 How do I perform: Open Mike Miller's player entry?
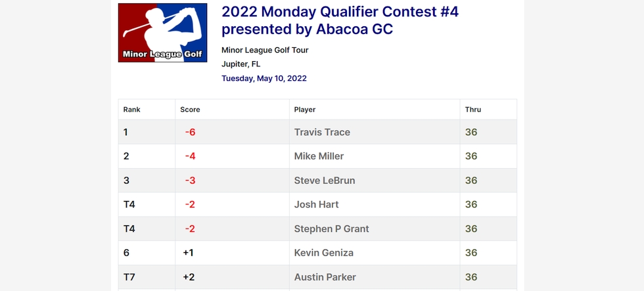pyautogui.click(x=319, y=156)
